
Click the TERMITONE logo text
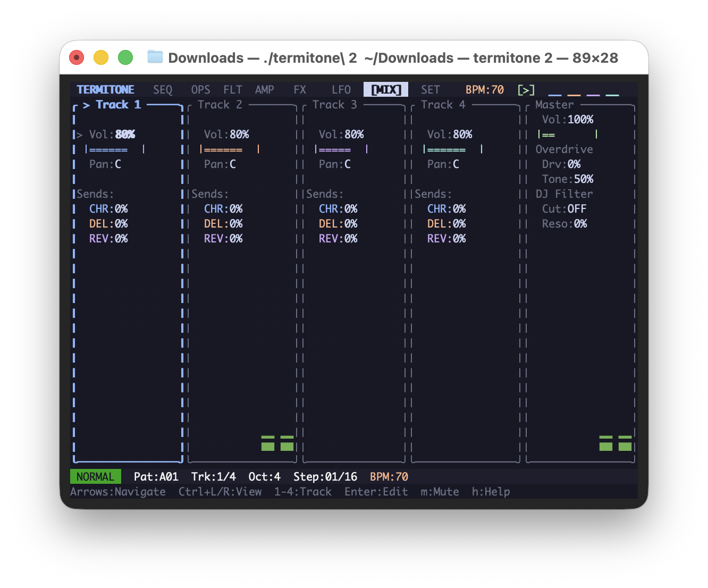click(105, 90)
